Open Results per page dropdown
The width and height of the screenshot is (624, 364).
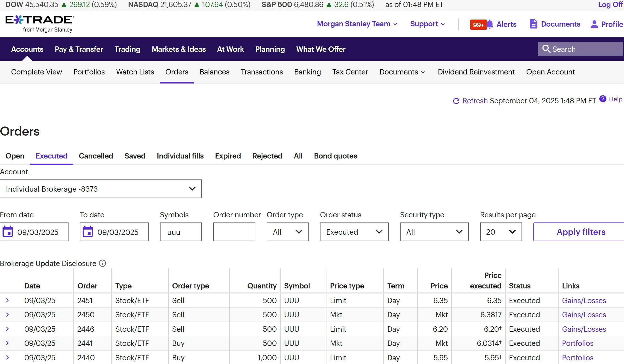click(x=501, y=232)
